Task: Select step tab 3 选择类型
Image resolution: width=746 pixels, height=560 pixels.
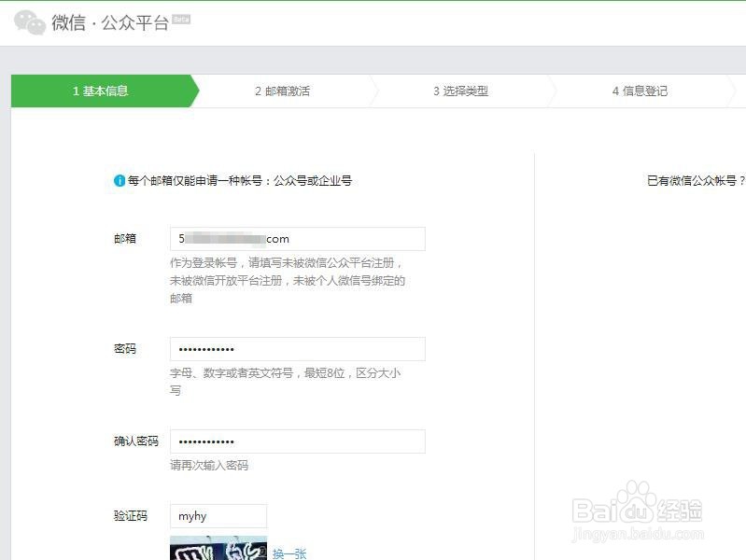Action: (x=460, y=91)
